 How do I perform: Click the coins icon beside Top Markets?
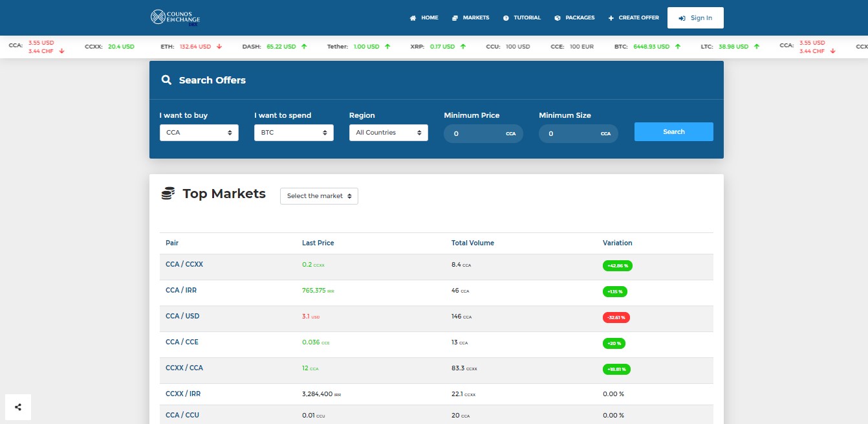pyautogui.click(x=168, y=194)
